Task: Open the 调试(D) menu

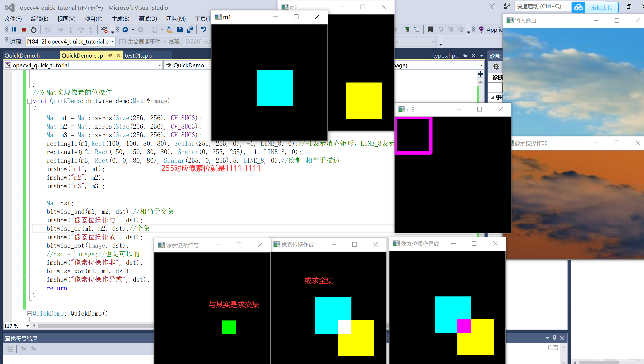Action: pyautogui.click(x=147, y=19)
